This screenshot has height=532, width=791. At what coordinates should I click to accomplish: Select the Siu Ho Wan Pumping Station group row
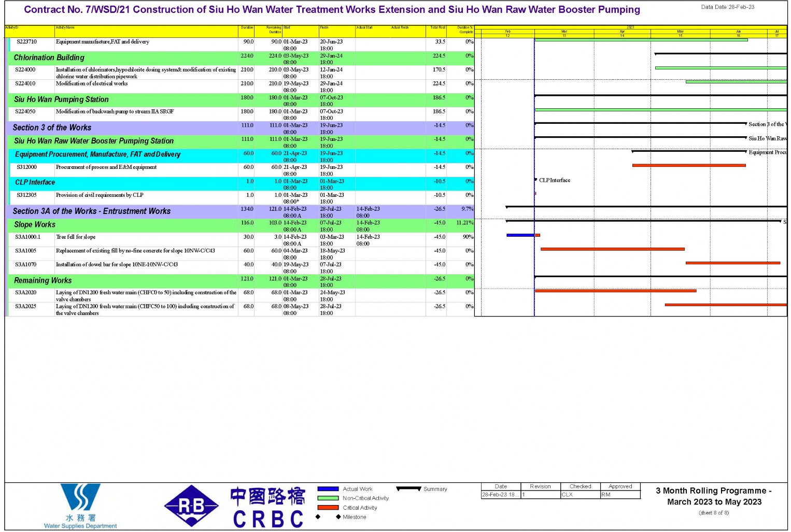(239, 100)
